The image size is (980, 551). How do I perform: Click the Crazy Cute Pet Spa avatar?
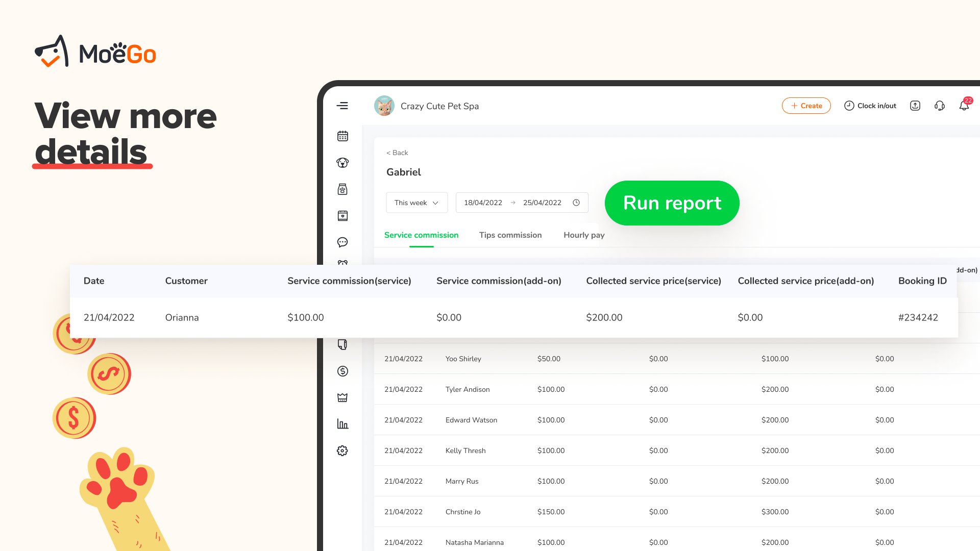tap(384, 106)
